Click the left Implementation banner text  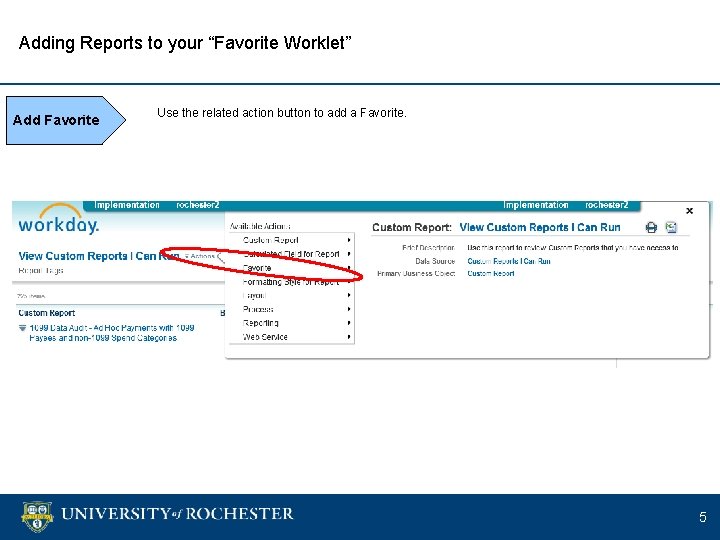(x=127, y=205)
